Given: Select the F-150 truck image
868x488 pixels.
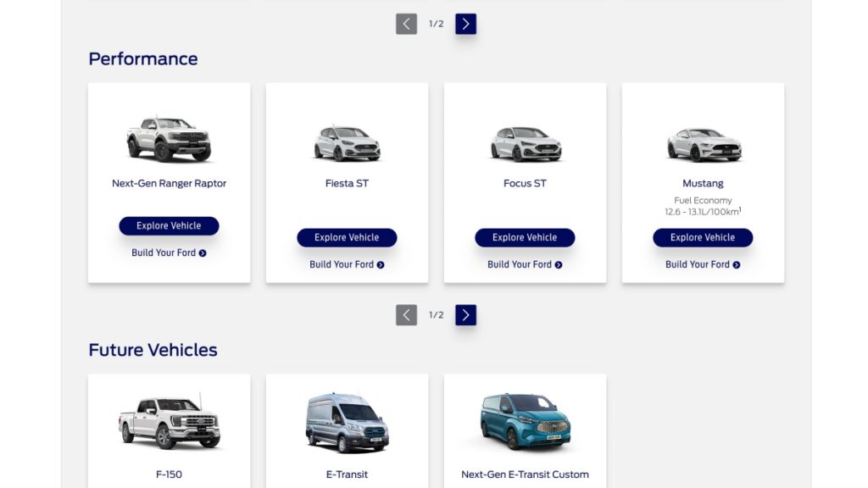Looking at the screenshot, I should (x=170, y=421).
